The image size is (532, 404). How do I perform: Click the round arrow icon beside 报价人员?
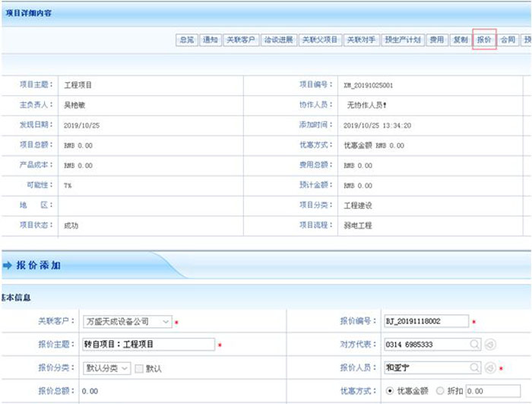[x=490, y=368]
